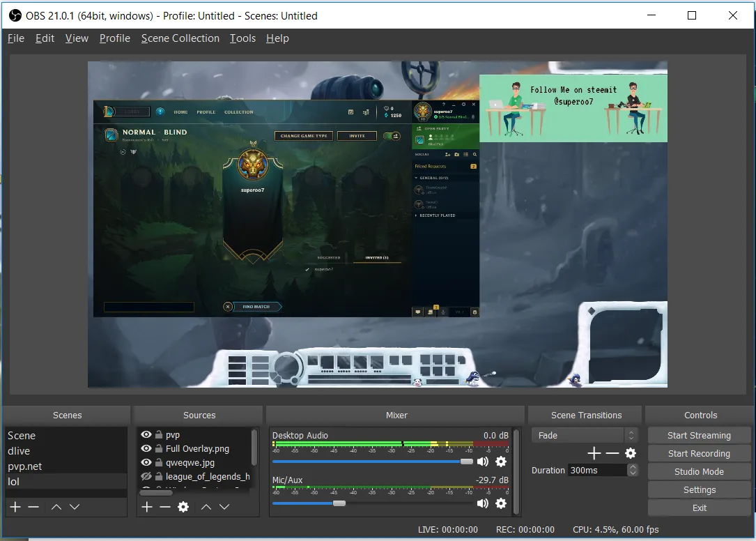Image resolution: width=756 pixels, height=541 pixels.
Task: Add a scene transition with plus icon
Action: point(594,453)
